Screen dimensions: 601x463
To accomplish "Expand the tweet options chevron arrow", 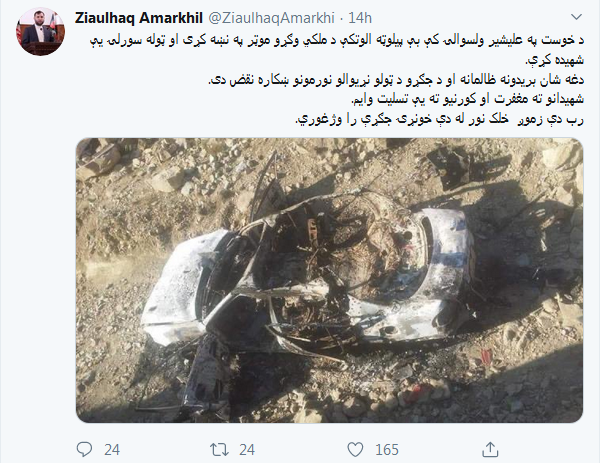I will coord(576,17).
